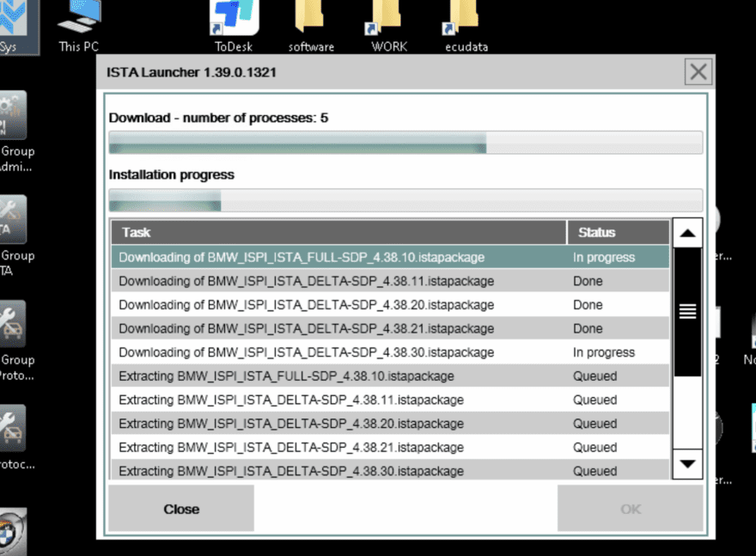
Task: Select row Extracting DELTA-SDP_4.38.11
Action: tap(391, 400)
